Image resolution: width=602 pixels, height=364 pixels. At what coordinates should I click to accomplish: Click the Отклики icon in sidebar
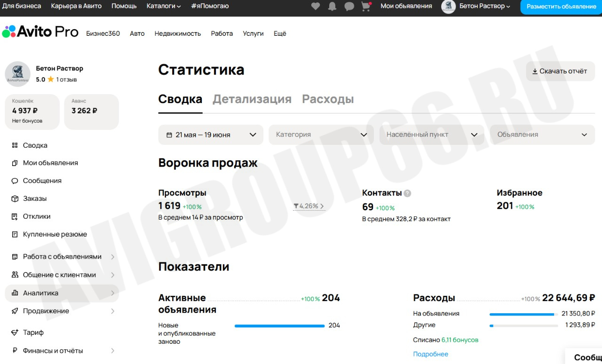(15, 216)
